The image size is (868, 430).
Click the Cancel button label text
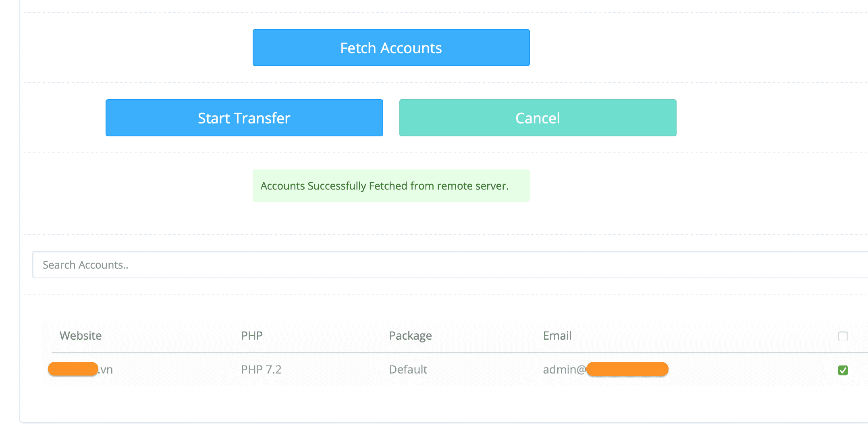pos(538,118)
